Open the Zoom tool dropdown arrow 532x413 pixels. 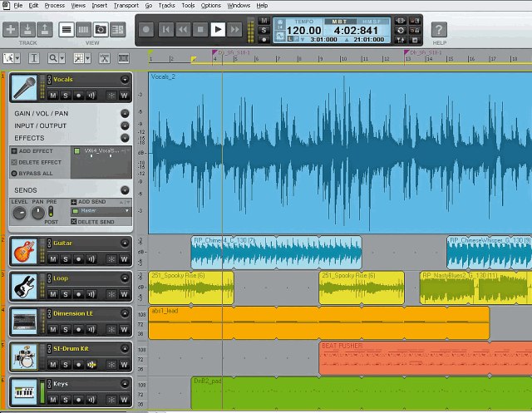point(62,59)
